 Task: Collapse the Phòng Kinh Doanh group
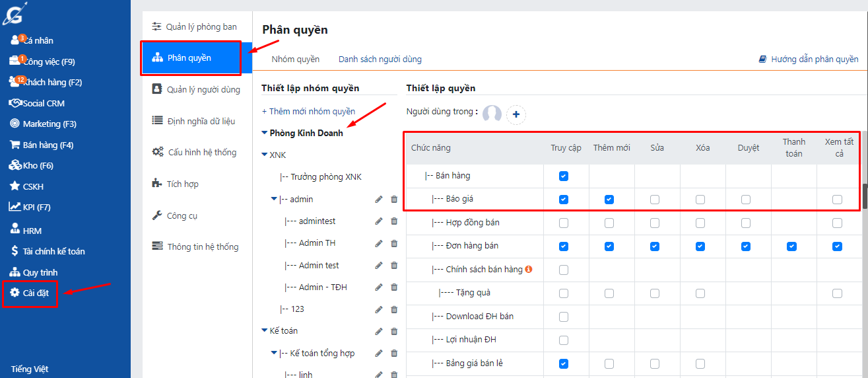[265, 133]
